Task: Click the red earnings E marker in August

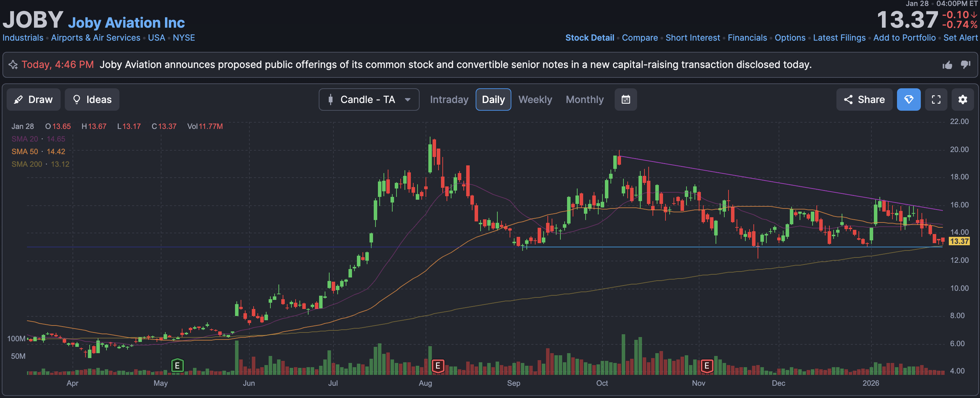Action: 438,366
